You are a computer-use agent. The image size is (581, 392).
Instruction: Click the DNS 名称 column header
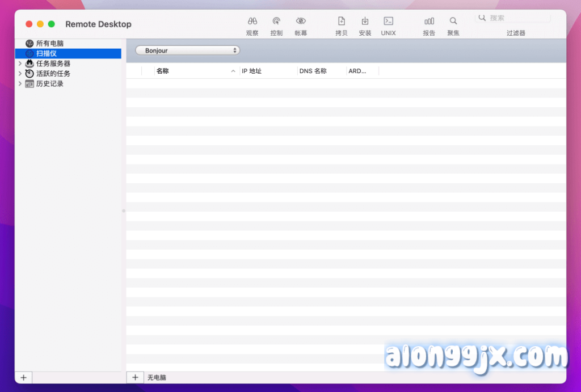[x=321, y=71]
